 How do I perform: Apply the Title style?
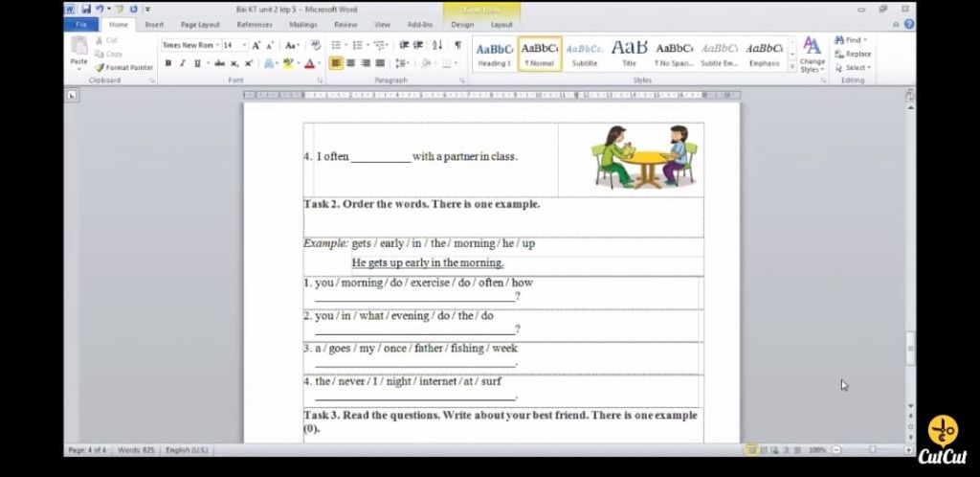pos(630,55)
